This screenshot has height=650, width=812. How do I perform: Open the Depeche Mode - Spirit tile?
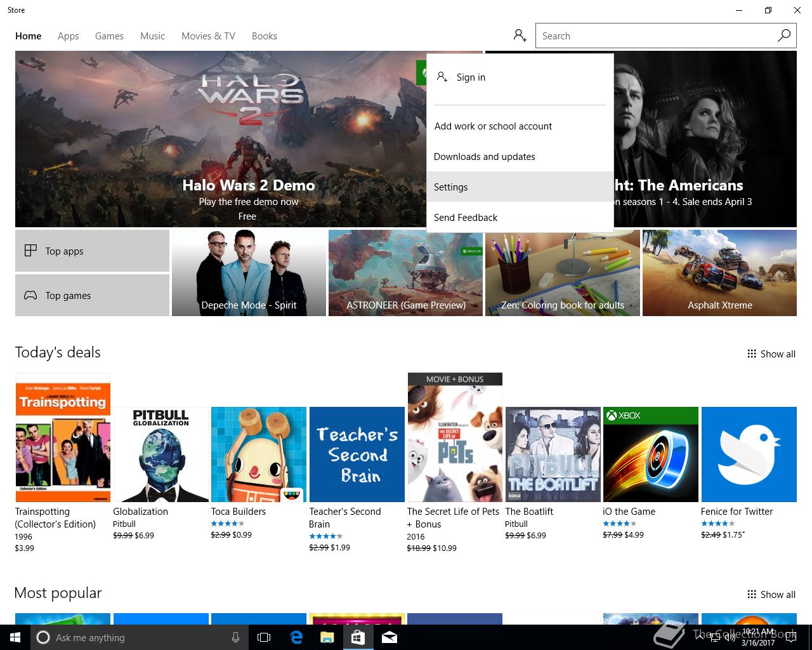pyautogui.click(x=249, y=273)
